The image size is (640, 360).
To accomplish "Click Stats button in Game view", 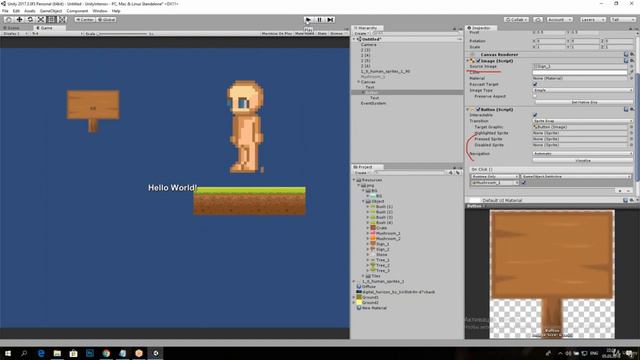I will (x=322, y=33).
